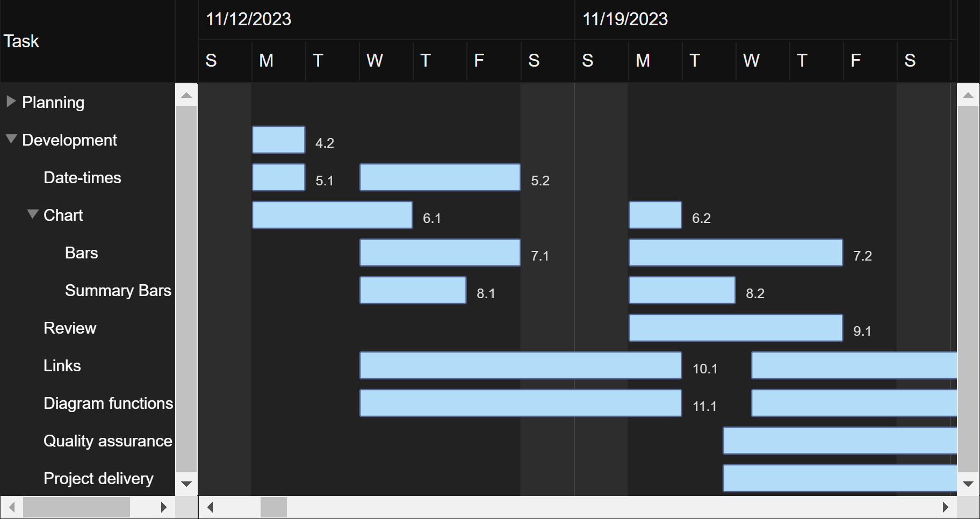This screenshot has width=980, height=519.
Task: Select the 9.1 task bar
Action: [x=736, y=327]
